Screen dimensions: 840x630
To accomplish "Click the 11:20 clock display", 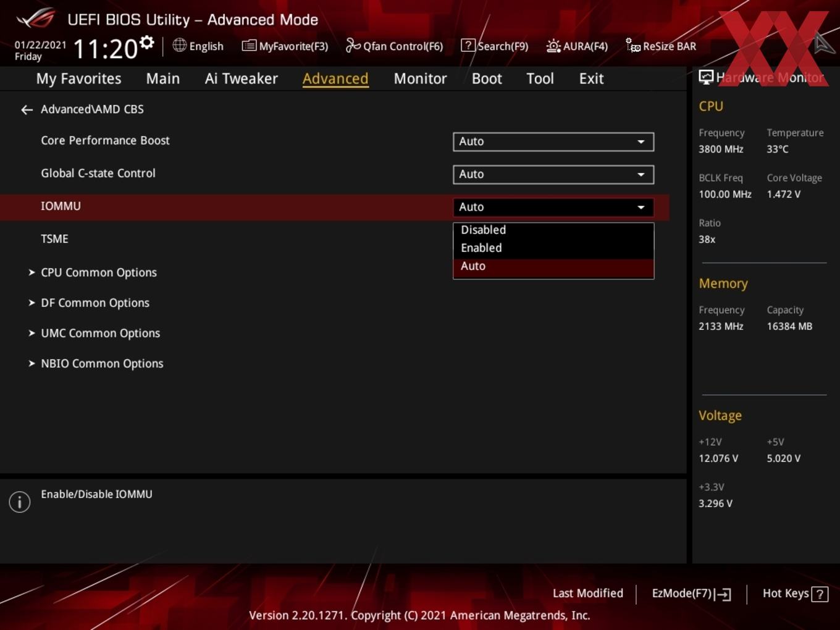I will pos(105,49).
